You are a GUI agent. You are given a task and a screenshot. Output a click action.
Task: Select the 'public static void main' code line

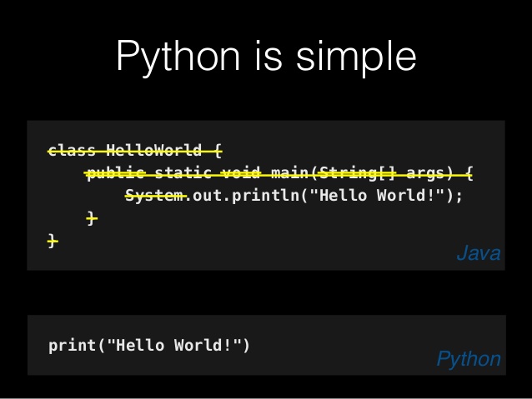coord(279,173)
